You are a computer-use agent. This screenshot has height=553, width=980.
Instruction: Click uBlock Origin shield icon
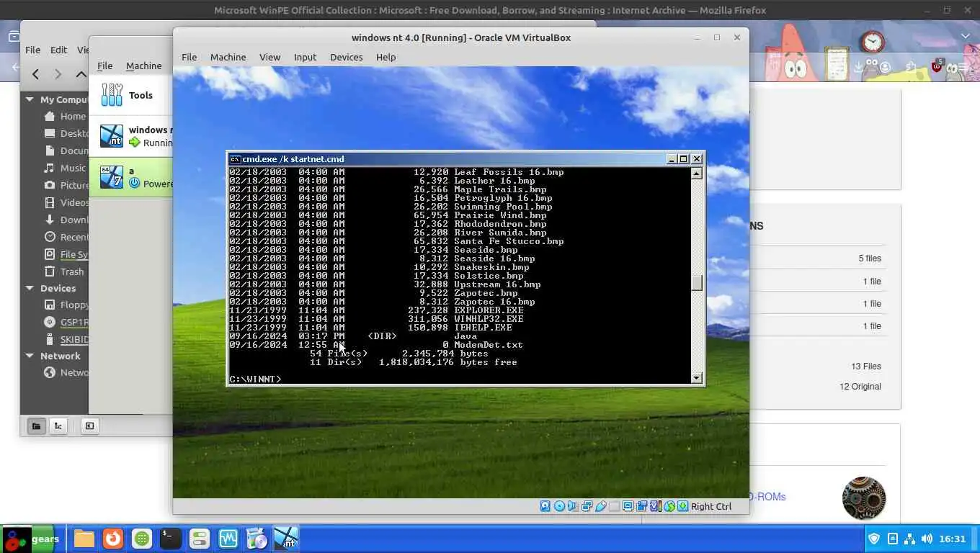[x=937, y=67]
